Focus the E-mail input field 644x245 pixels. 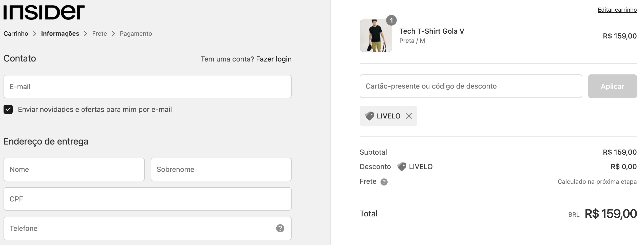pyautogui.click(x=147, y=87)
